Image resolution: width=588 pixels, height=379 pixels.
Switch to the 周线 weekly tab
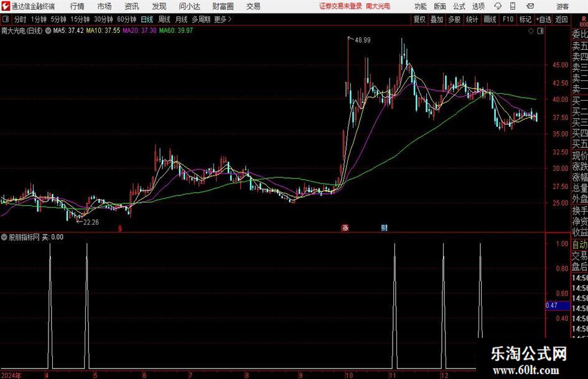(164, 19)
